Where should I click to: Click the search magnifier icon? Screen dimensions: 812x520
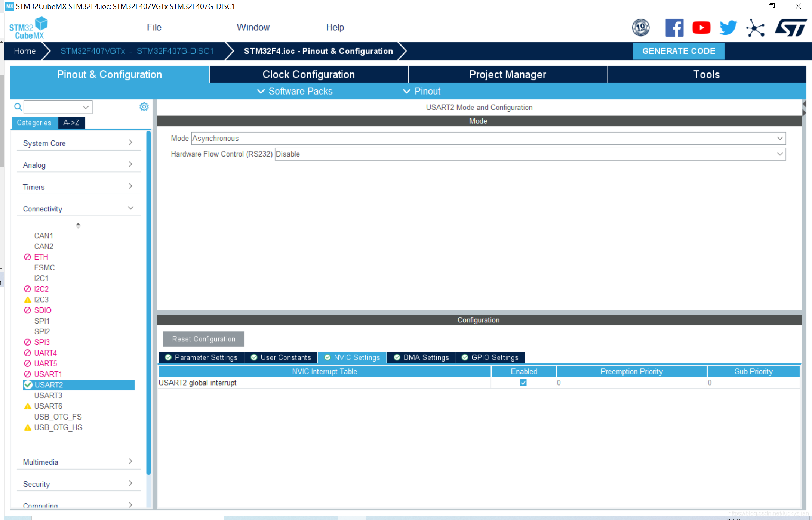click(x=18, y=107)
